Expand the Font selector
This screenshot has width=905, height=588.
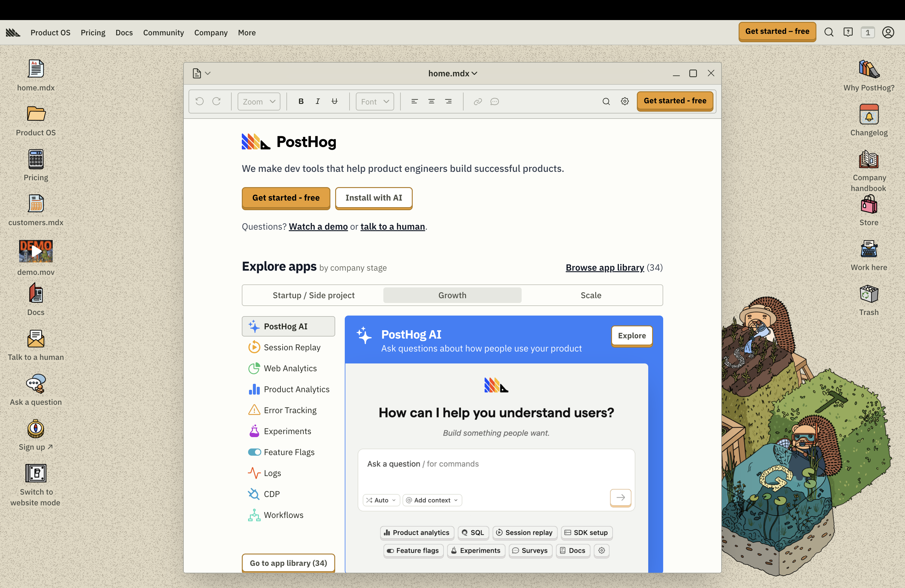tap(375, 101)
